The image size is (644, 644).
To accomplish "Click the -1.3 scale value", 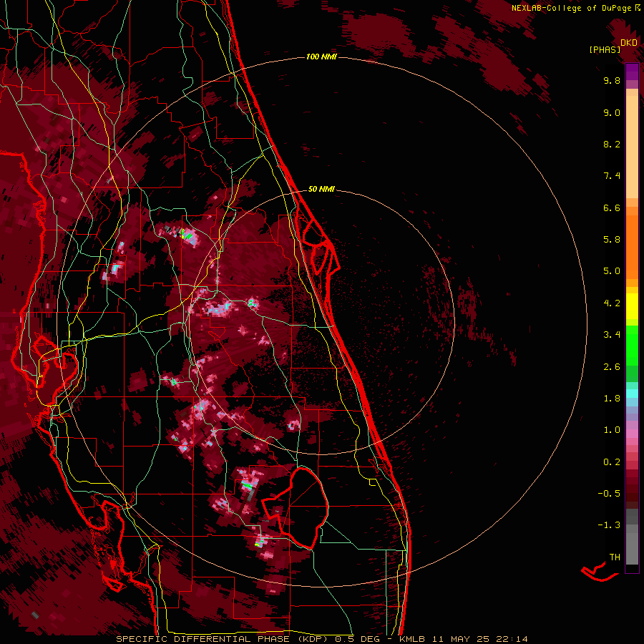I will pyautogui.click(x=609, y=525).
